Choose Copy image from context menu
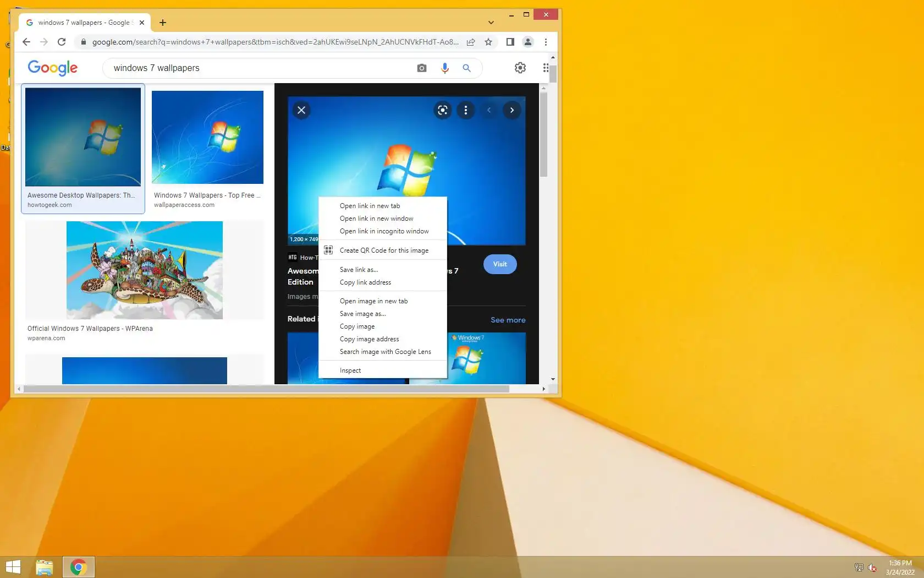924x578 pixels. tap(383, 326)
